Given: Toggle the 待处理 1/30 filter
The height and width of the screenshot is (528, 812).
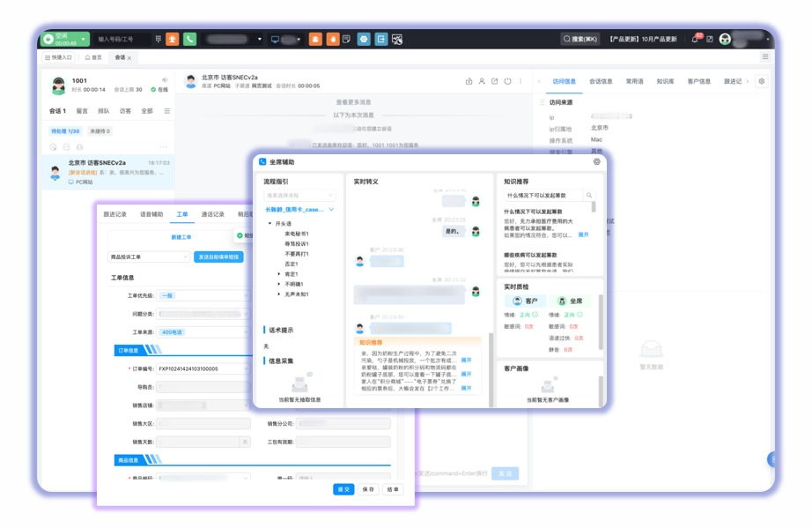Looking at the screenshot, I should point(65,131).
